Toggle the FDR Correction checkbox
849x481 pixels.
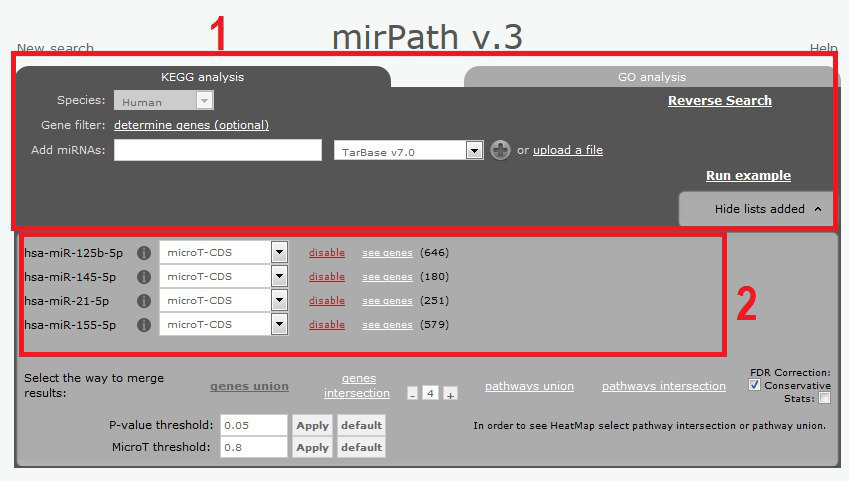tap(755, 385)
